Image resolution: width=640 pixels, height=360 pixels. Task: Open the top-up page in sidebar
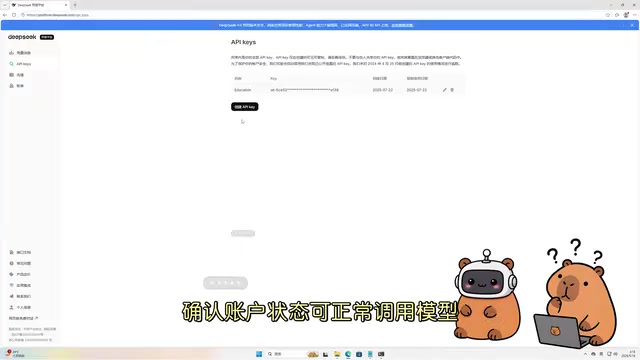pyautogui.click(x=17, y=75)
